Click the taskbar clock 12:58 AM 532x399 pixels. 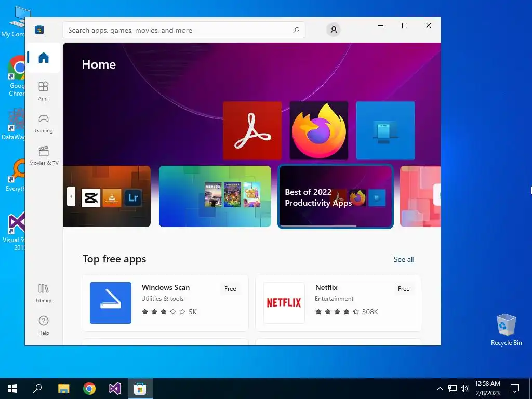(487, 389)
